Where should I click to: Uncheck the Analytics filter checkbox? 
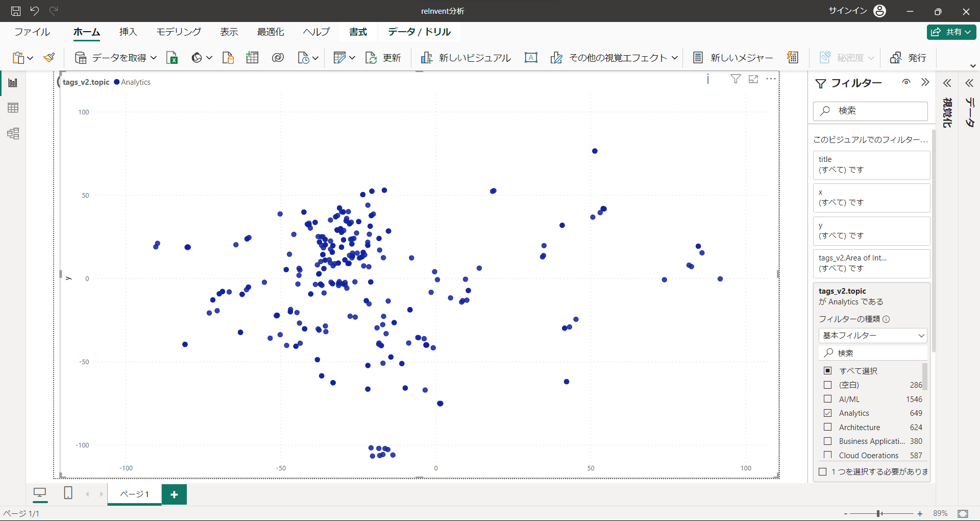pos(828,413)
